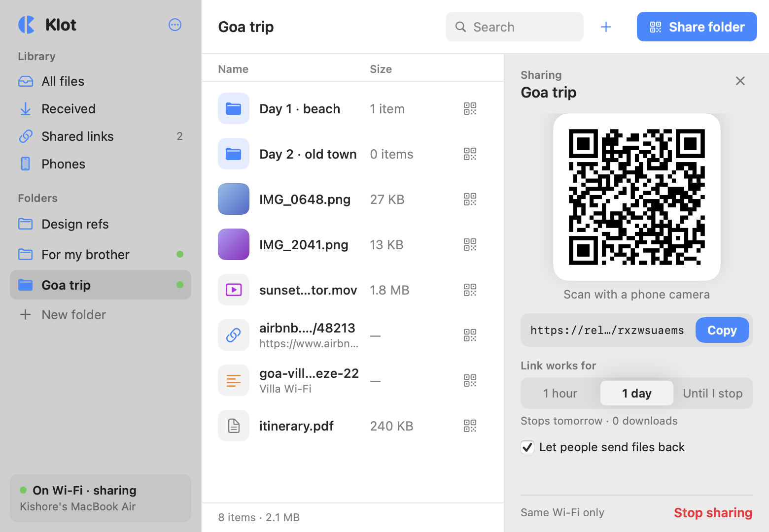Screen dimensions: 769x532
Task: Open the IMG_2041.png thumbnail
Action: [234, 245]
